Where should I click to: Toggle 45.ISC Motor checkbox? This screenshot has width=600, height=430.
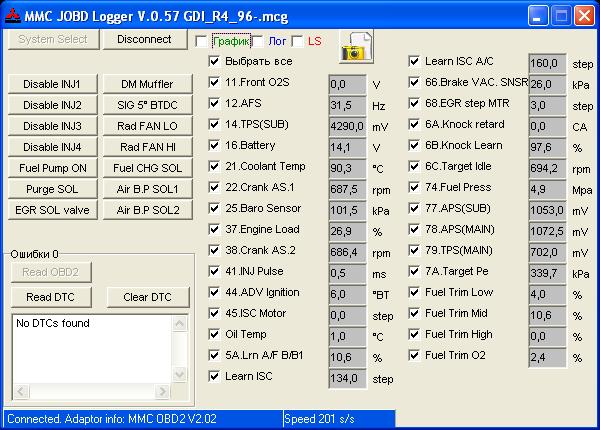(x=214, y=314)
